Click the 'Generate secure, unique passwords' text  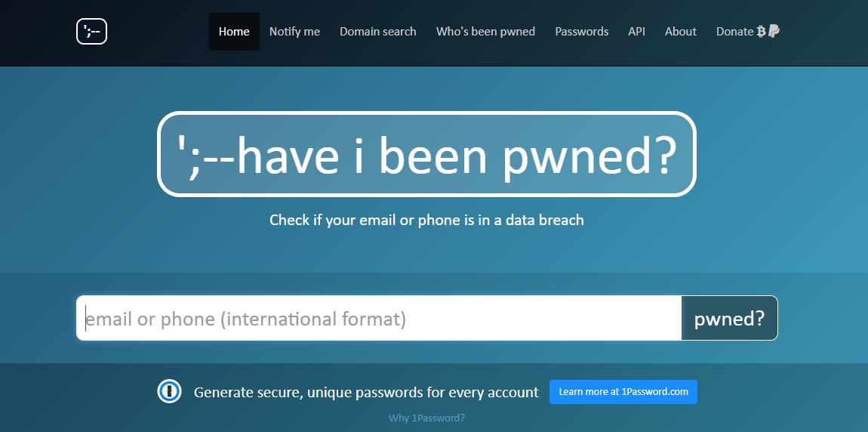(366, 393)
